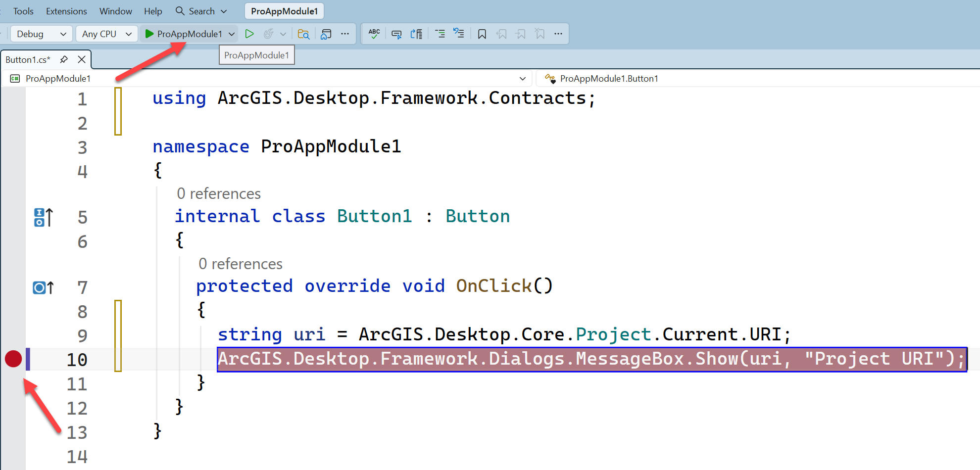The height and width of the screenshot is (470, 980).
Task: Click the Search menu label
Action: [x=202, y=11]
